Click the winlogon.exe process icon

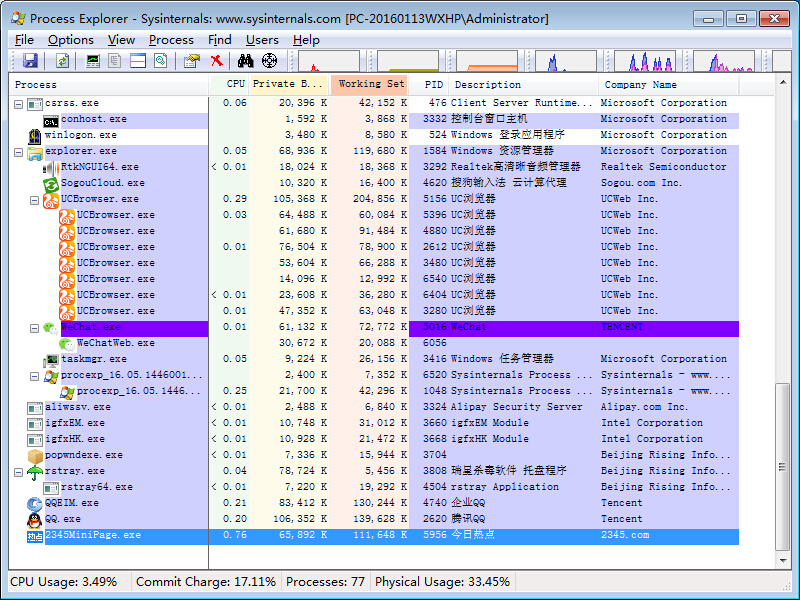[35, 136]
